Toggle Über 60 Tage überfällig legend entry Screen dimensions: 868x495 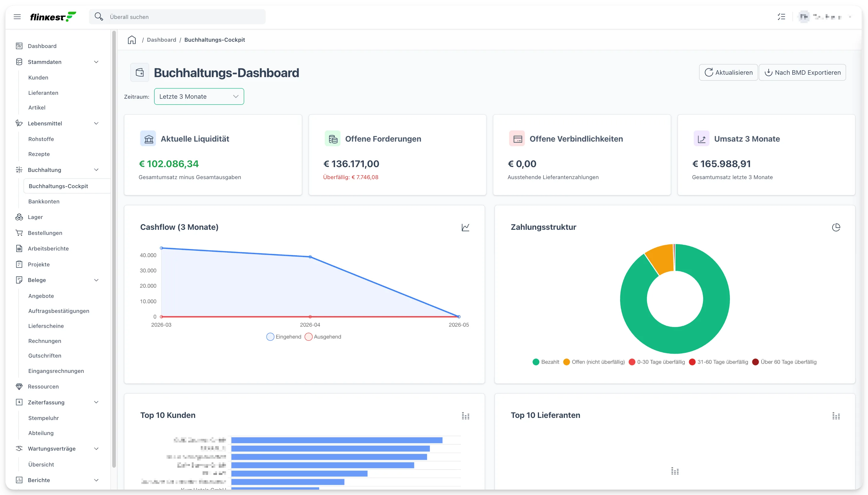point(784,362)
